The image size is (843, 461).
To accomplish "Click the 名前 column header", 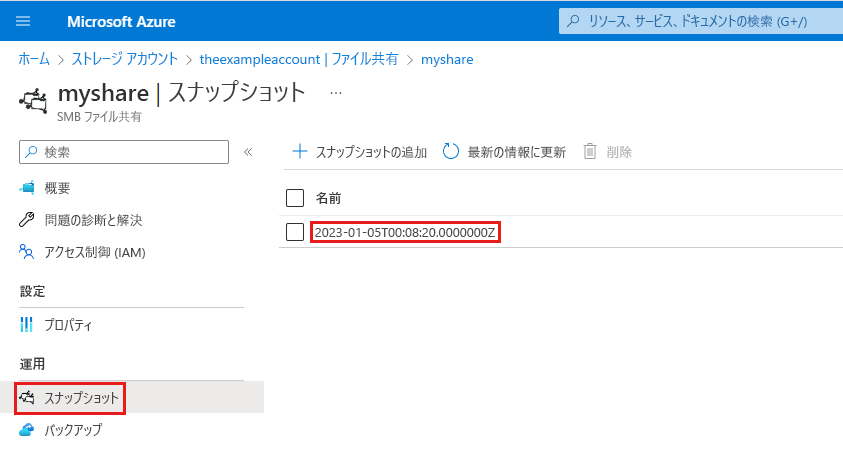I will [x=328, y=198].
